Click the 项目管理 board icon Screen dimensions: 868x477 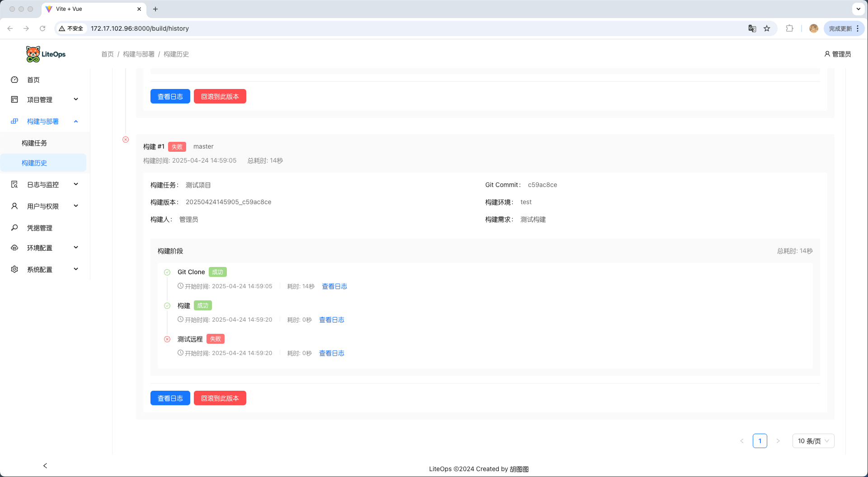[14, 99]
